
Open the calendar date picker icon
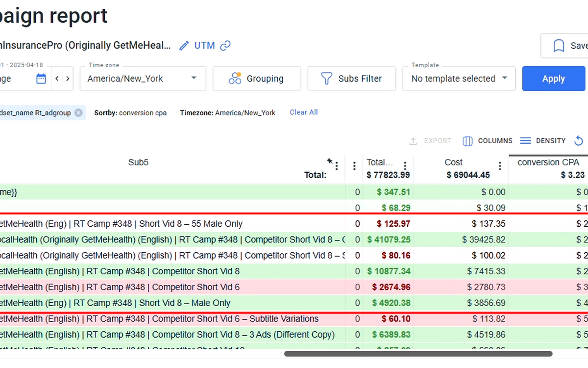(x=41, y=79)
